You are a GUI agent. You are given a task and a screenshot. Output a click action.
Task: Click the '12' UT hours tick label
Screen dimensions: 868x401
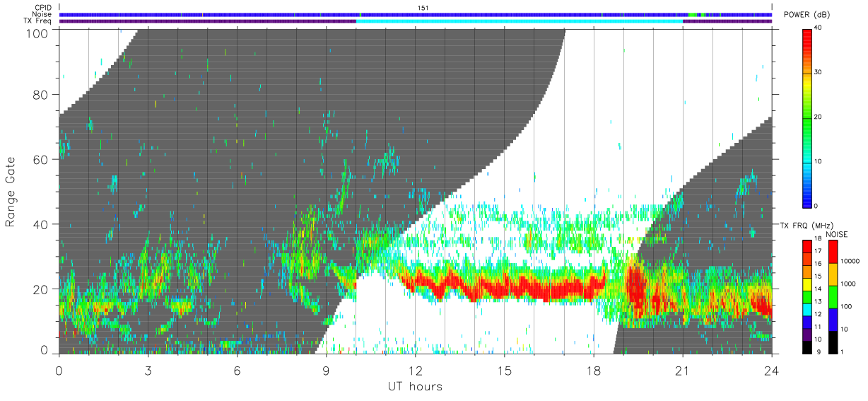click(415, 369)
